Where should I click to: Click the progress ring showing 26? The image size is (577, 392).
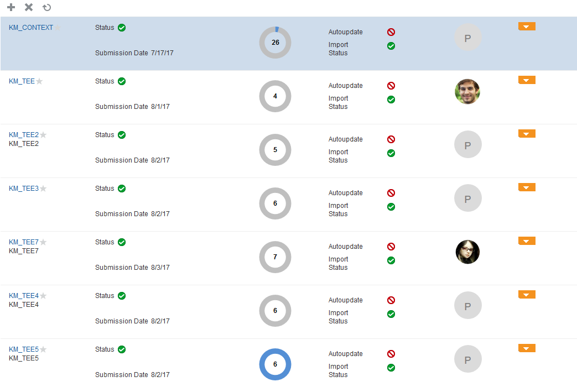[x=275, y=43]
